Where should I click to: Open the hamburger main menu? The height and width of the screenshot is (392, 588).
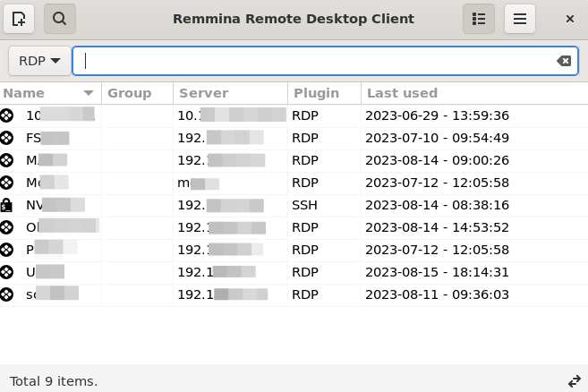click(520, 19)
